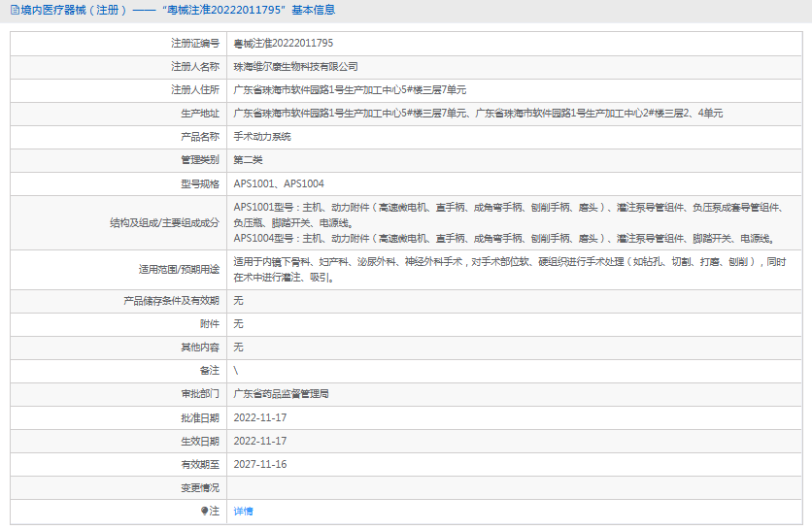Select registration number 粤械注准20222011795 value

coord(284,44)
